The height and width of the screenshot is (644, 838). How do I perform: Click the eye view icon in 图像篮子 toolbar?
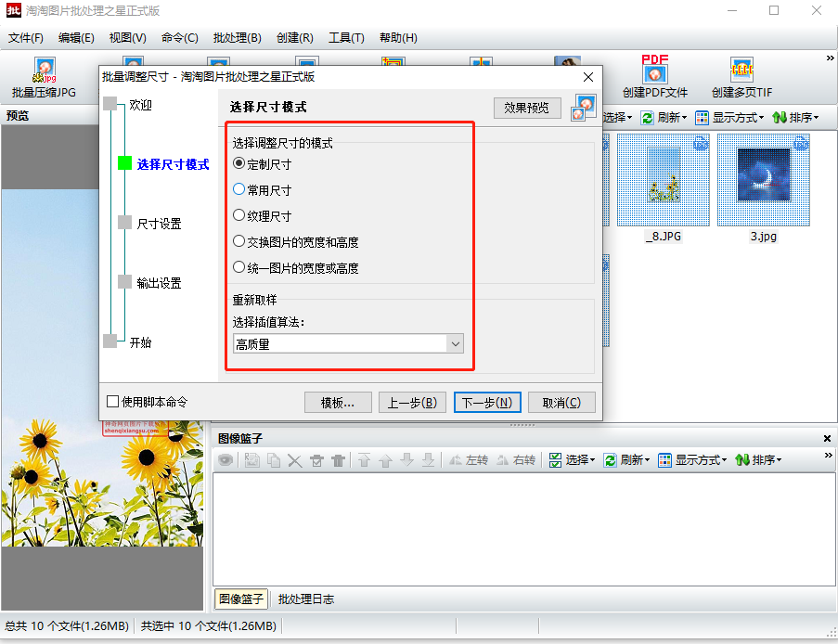click(x=226, y=460)
